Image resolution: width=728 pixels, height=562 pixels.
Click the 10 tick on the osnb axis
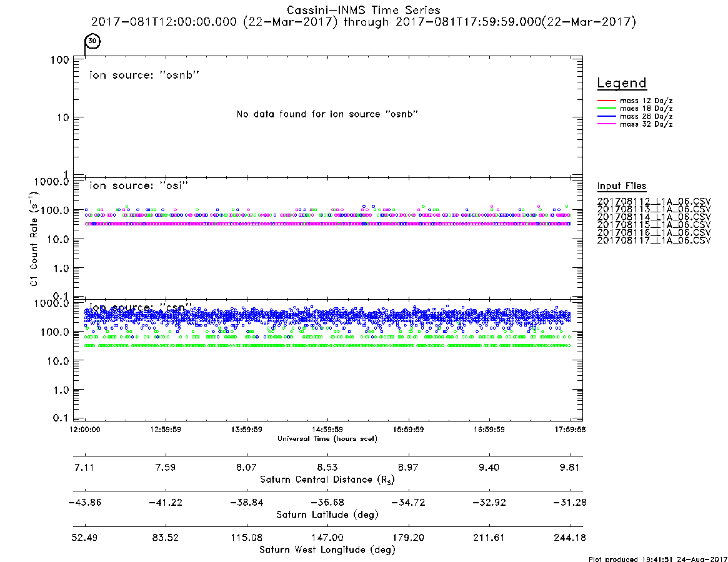[63, 117]
